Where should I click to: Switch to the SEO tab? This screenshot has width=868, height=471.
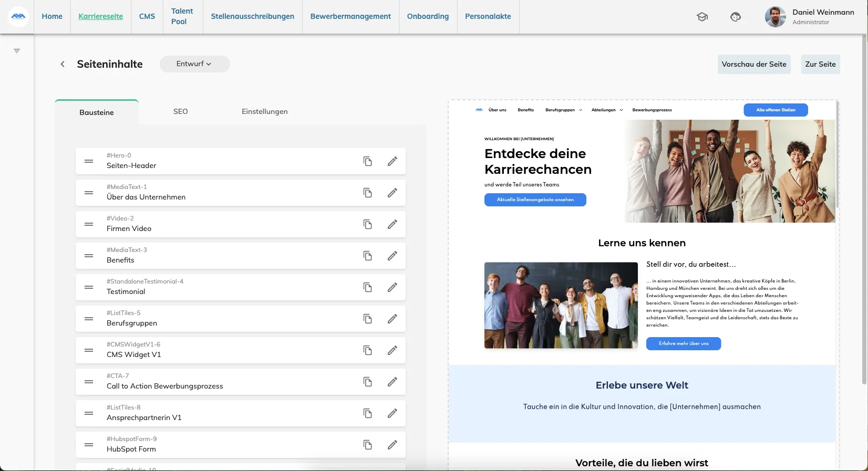180,111
